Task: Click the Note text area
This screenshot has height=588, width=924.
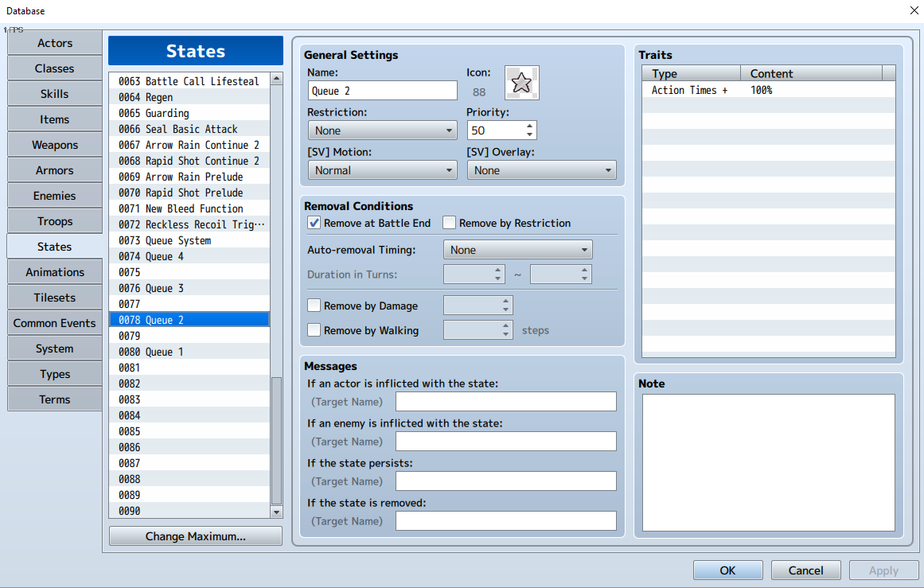Action: [x=769, y=462]
